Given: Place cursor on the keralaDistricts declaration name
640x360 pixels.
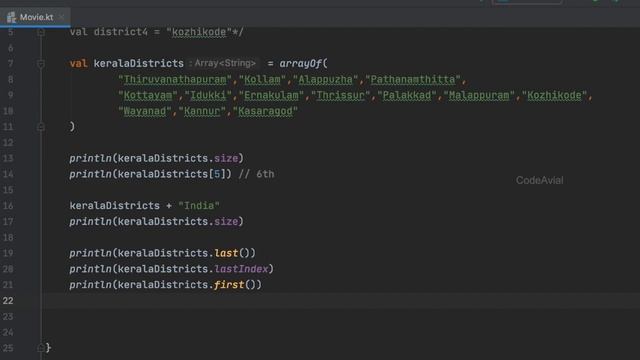Looking at the screenshot, I should [x=139, y=64].
